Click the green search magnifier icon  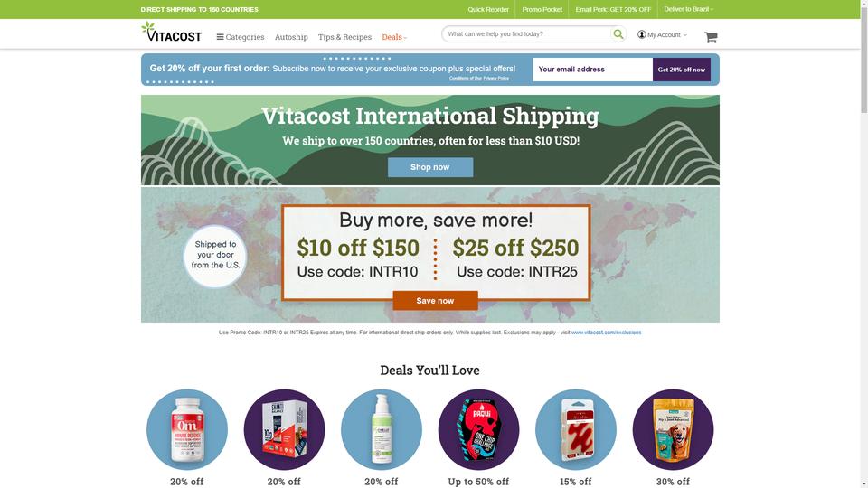pyautogui.click(x=618, y=34)
